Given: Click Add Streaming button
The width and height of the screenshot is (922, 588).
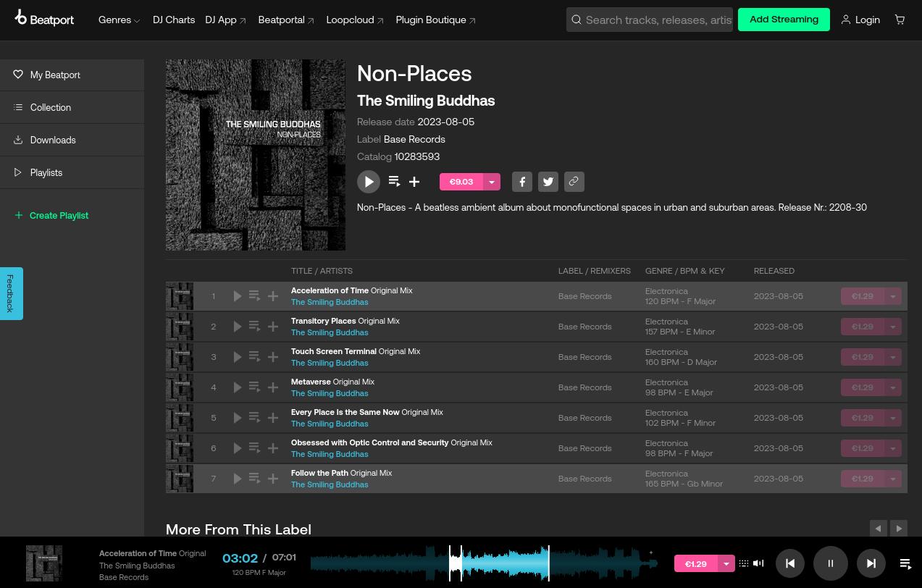Looking at the screenshot, I should (x=784, y=20).
